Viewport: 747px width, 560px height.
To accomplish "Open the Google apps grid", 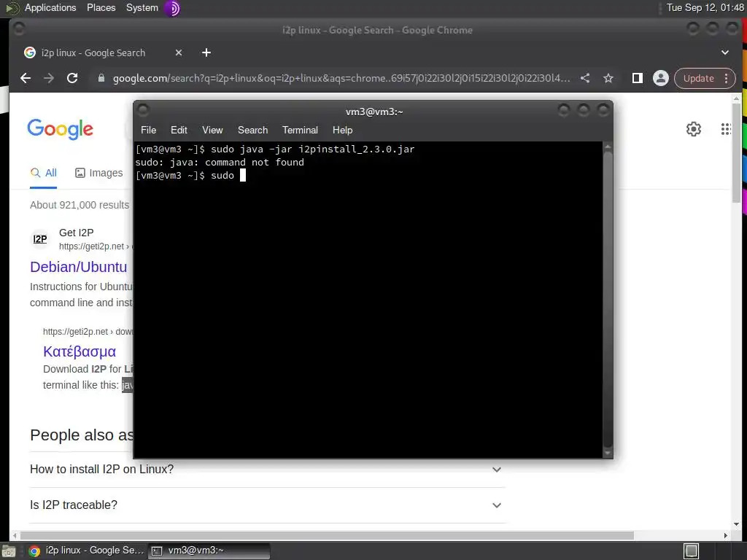I will point(726,129).
